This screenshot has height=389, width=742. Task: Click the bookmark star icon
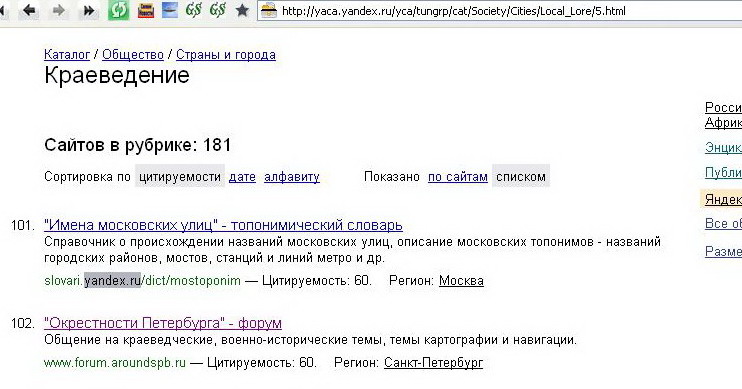click(242, 10)
